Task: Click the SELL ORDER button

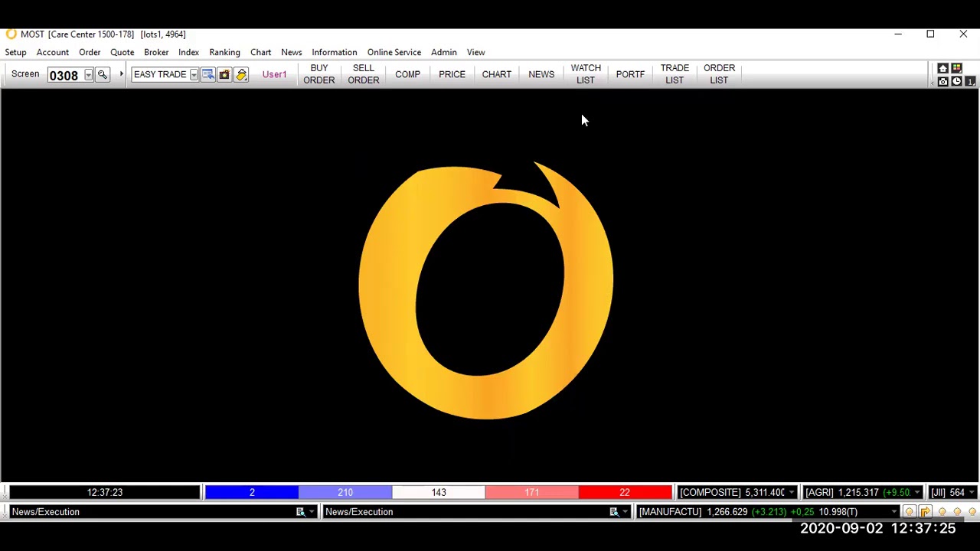Action: [363, 74]
